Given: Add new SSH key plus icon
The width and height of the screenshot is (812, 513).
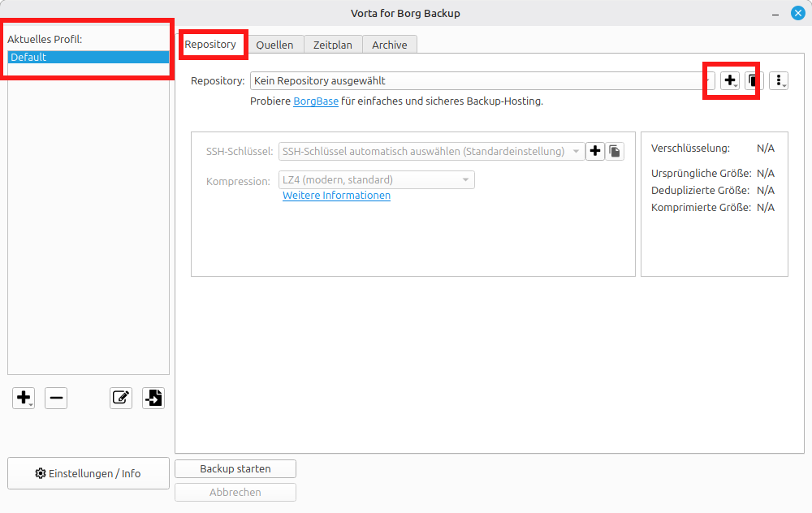Looking at the screenshot, I should click(x=595, y=151).
